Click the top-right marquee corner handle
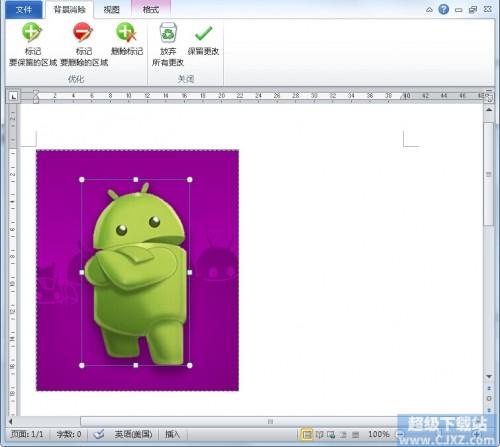 click(x=190, y=180)
